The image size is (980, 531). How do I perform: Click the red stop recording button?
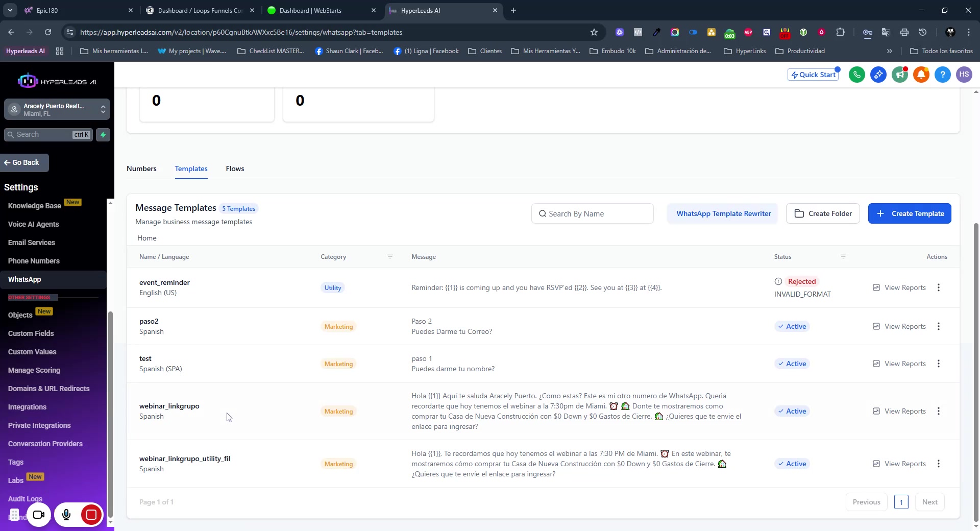coord(91,515)
